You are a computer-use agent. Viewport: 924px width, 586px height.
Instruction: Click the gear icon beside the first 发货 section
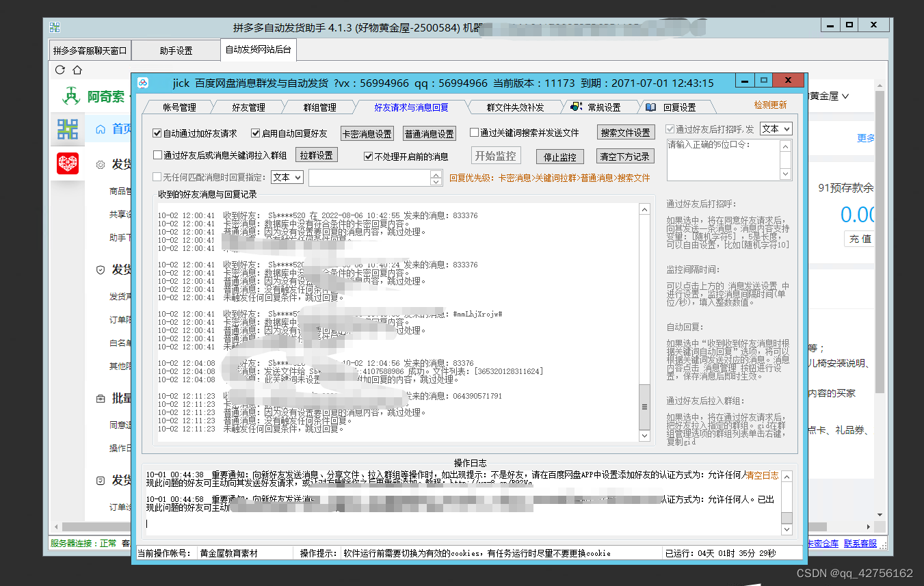101,165
